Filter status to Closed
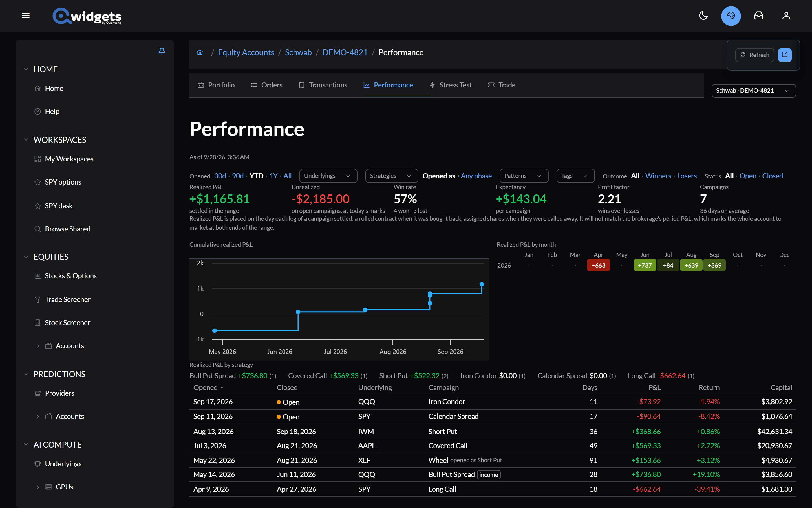This screenshot has width=812, height=508. (772, 176)
